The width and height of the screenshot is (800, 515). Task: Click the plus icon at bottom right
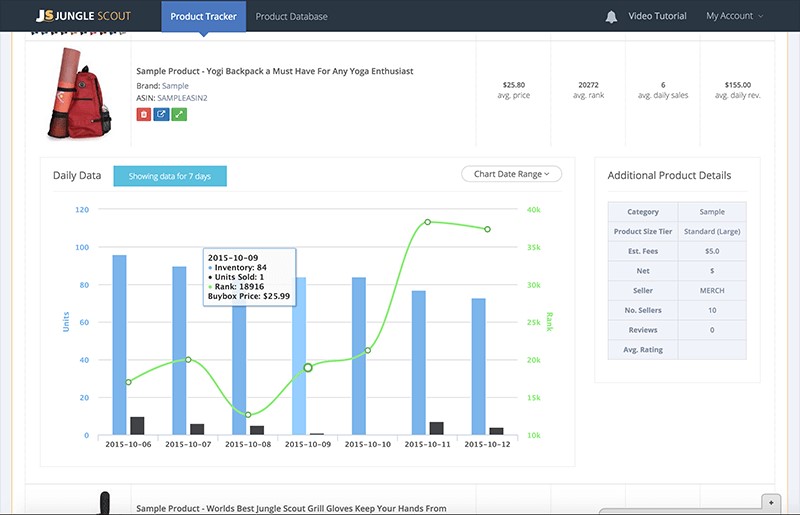tap(768, 501)
